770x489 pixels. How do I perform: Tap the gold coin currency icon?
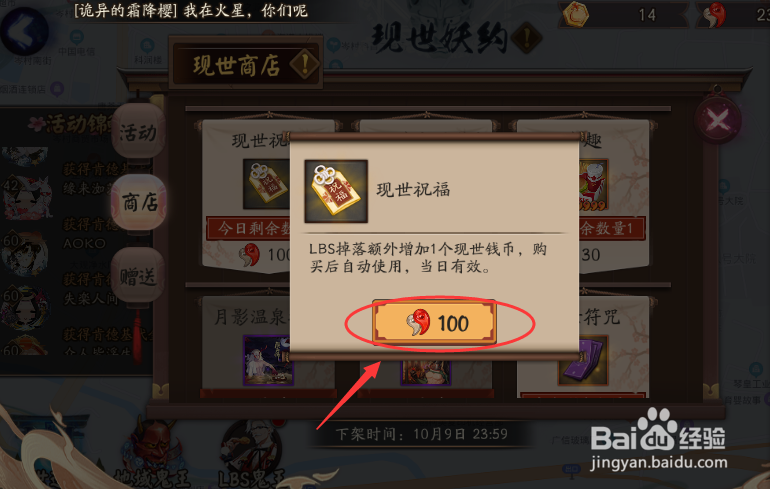(575, 14)
